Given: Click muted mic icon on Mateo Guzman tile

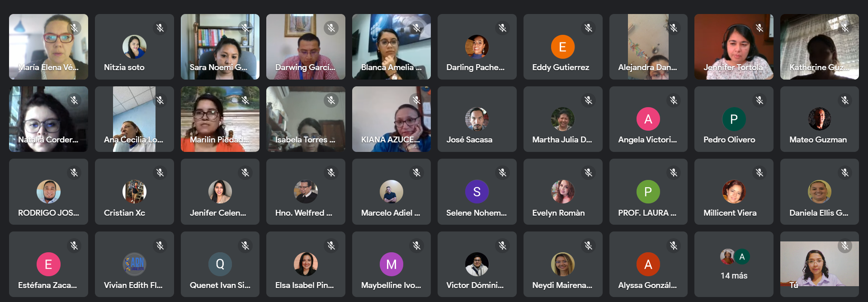Looking at the screenshot, I should point(845,100).
